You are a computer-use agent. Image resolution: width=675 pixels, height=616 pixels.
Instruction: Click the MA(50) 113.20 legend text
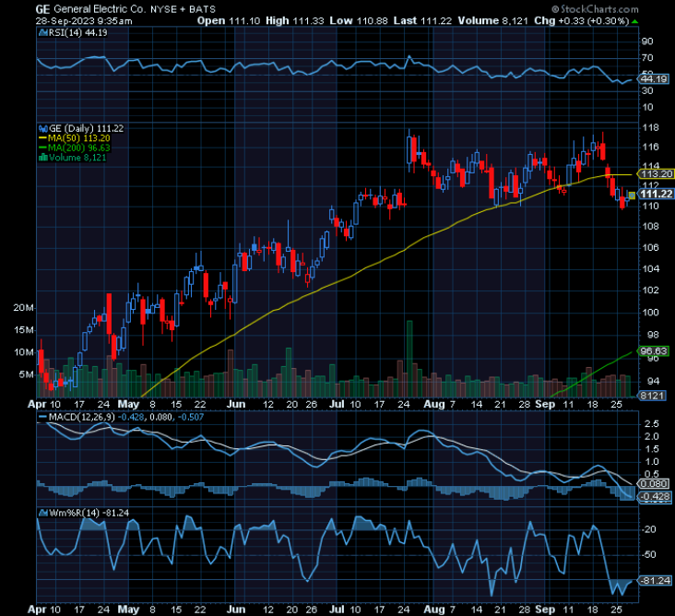point(79,138)
